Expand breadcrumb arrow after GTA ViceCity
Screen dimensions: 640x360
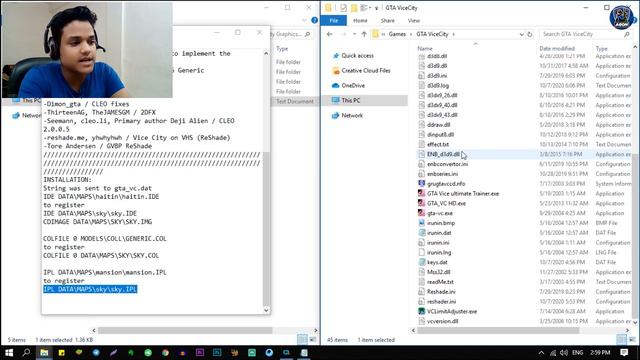tap(453, 34)
